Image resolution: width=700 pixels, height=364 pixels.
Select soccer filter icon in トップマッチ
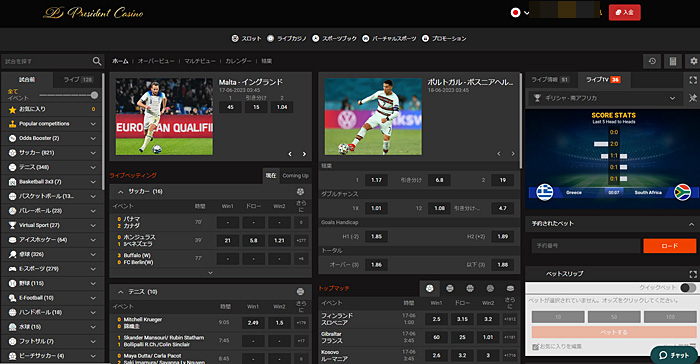click(x=429, y=289)
